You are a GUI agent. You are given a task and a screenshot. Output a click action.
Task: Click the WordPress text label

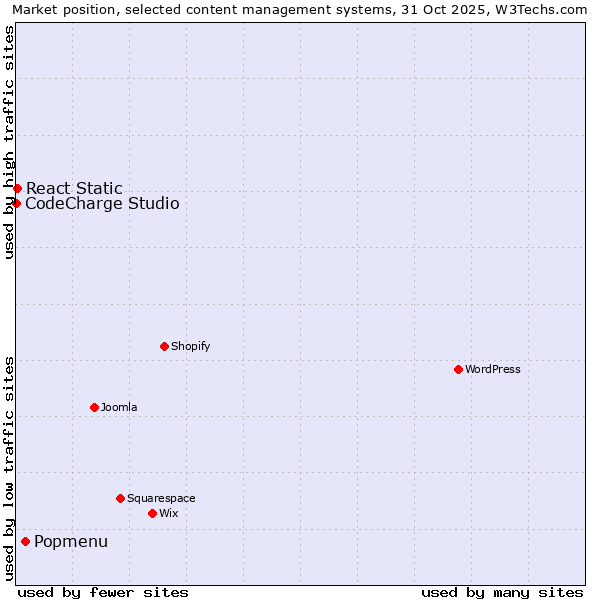[492, 369]
